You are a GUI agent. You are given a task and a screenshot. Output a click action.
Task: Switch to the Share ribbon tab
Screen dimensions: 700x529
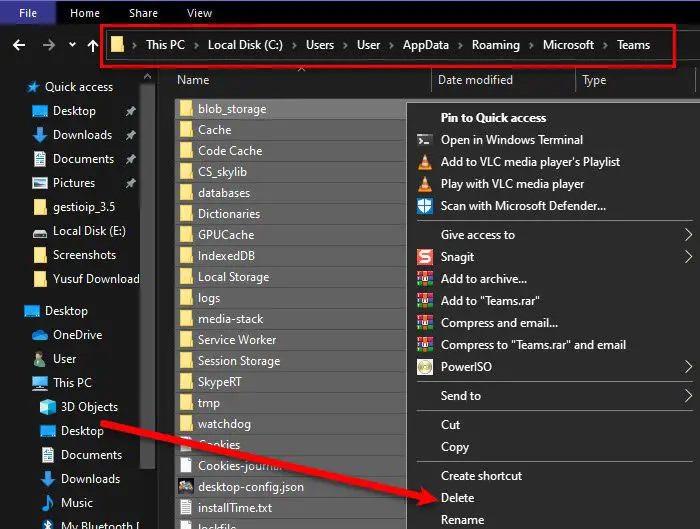143,13
